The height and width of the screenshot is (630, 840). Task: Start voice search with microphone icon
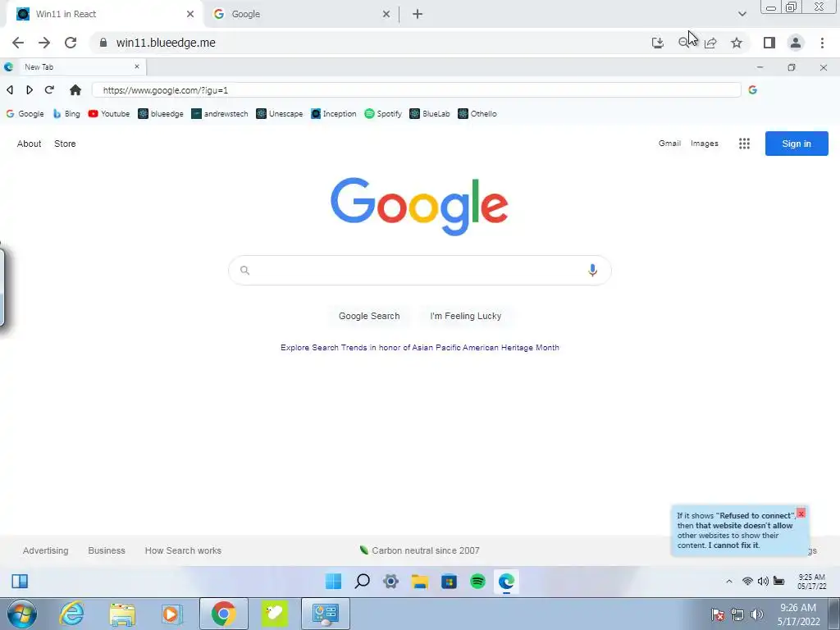592,270
